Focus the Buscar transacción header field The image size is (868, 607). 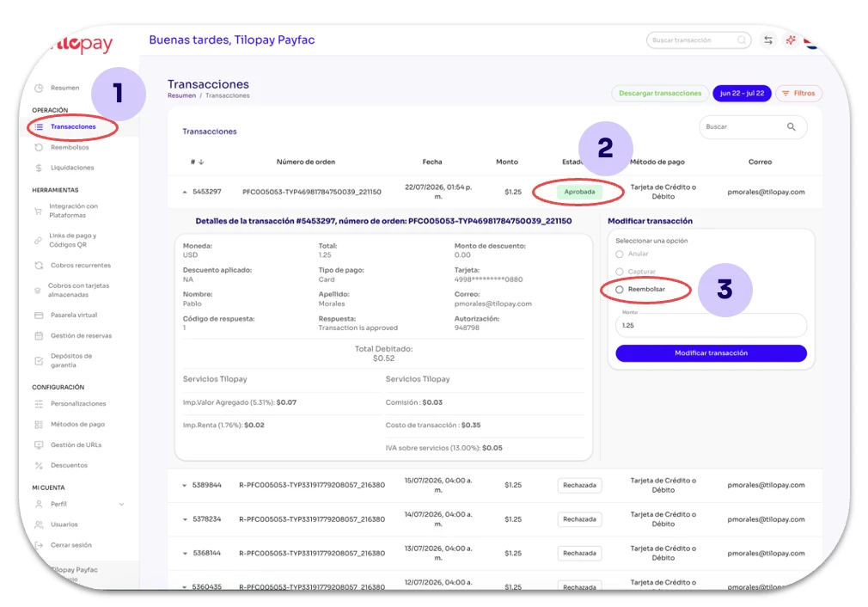[x=699, y=40]
